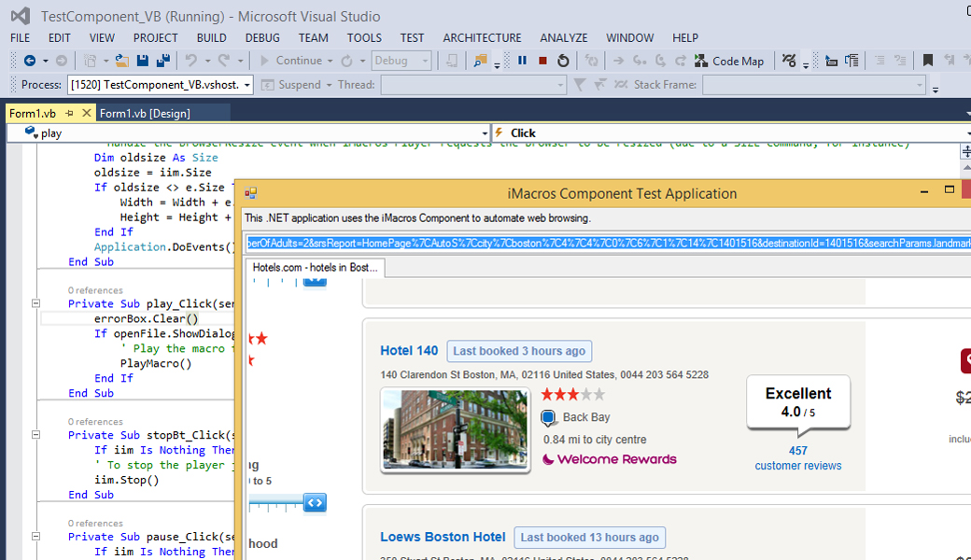The width and height of the screenshot is (971, 560).
Task: Open the Code Map tool
Action: pyautogui.click(x=729, y=61)
